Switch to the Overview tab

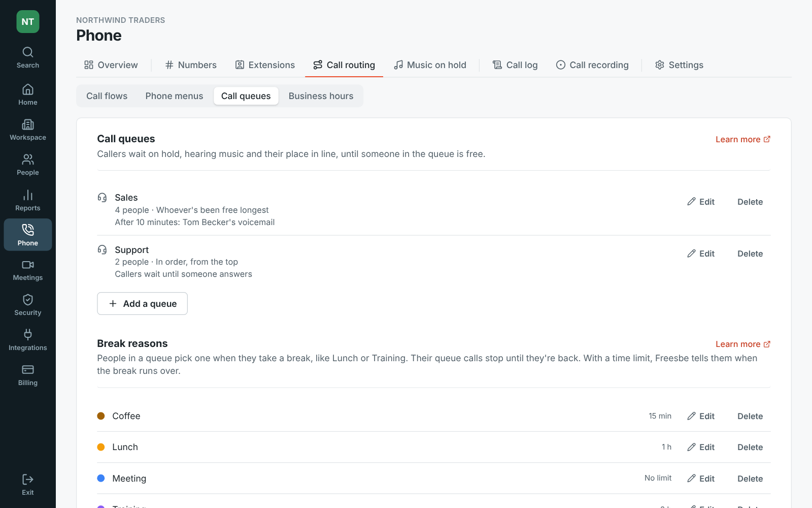coord(111,65)
